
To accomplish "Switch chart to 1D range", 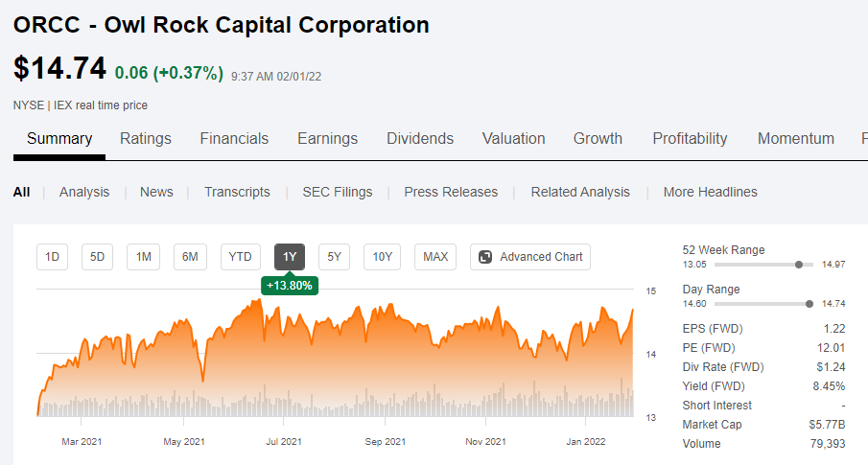I will tap(52, 257).
